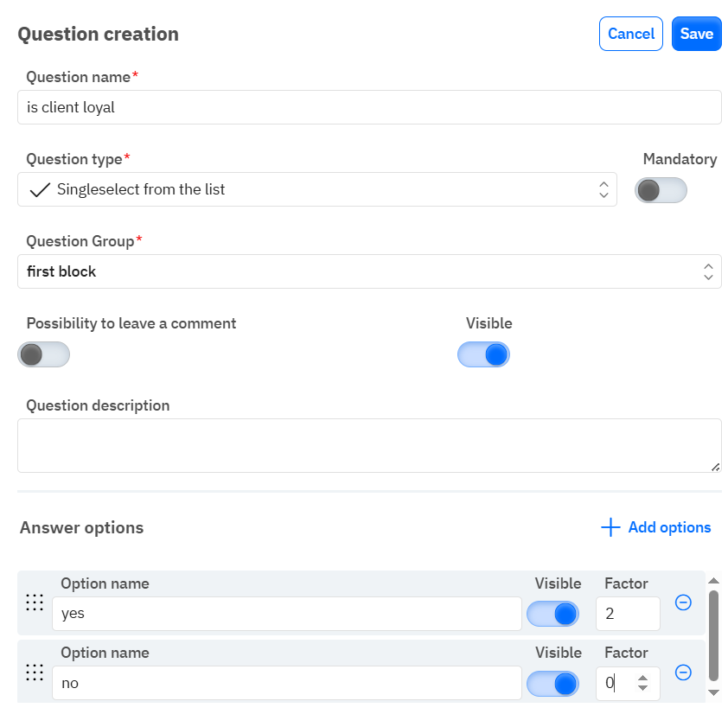Hide the 'no' option via Visible toggle

(552, 683)
